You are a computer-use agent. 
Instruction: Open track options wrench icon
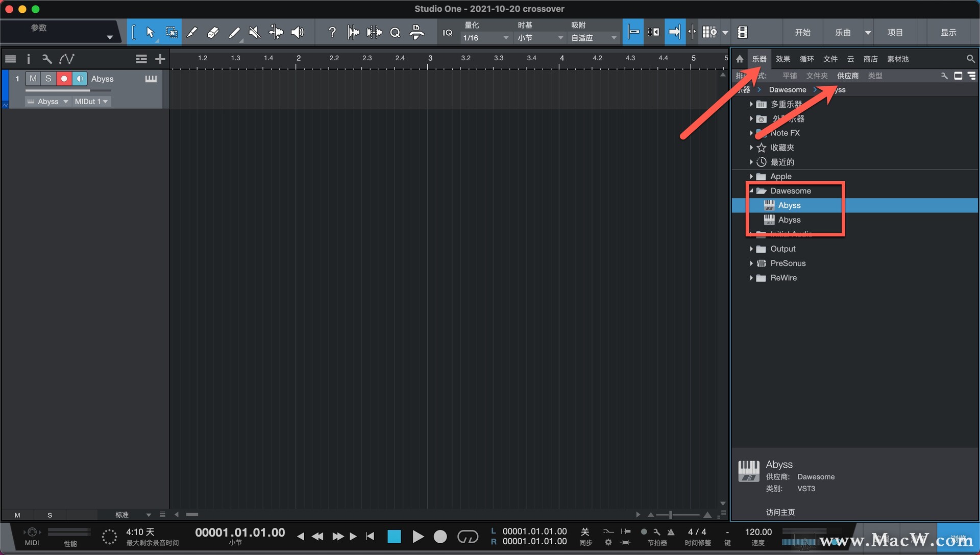tap(47, 59)
